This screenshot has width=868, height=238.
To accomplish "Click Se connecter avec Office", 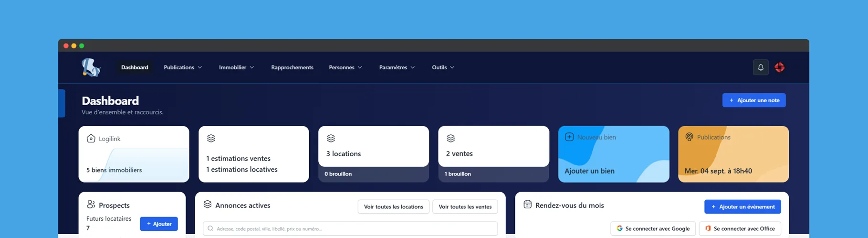I will 740,228.
